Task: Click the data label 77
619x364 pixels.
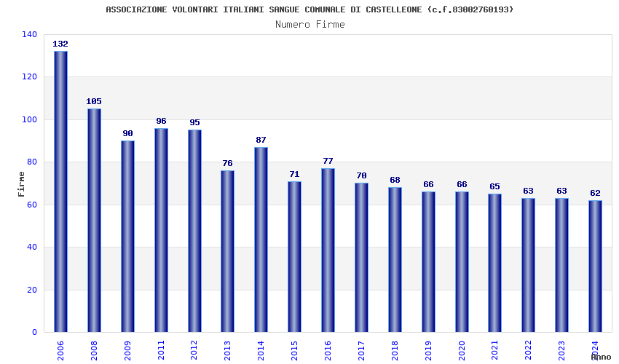Action: [328, 161]
